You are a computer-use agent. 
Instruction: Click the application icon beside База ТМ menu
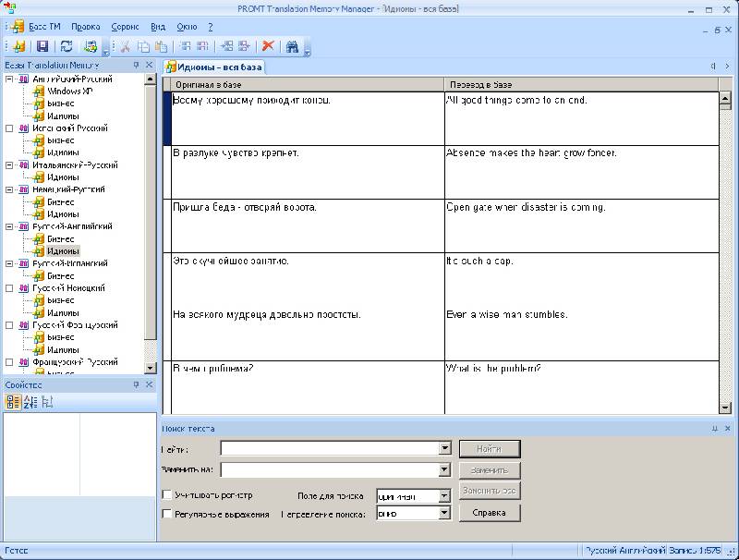[18, 27]
